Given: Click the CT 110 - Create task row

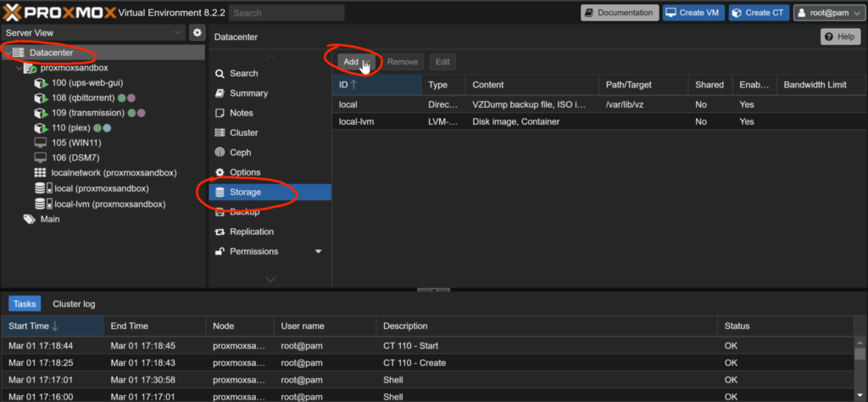Looking at the screenshot, I should coord(427,363).
